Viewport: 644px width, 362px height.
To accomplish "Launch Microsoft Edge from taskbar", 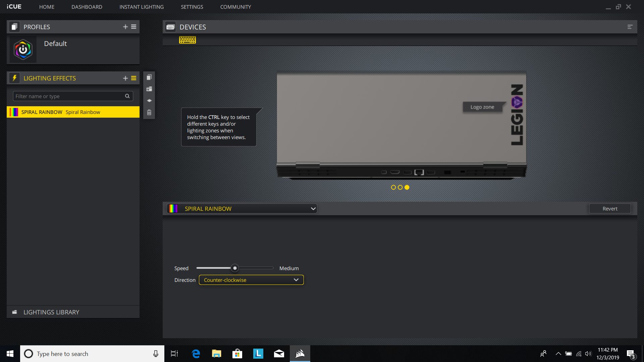I will click(x=196, y=354).
